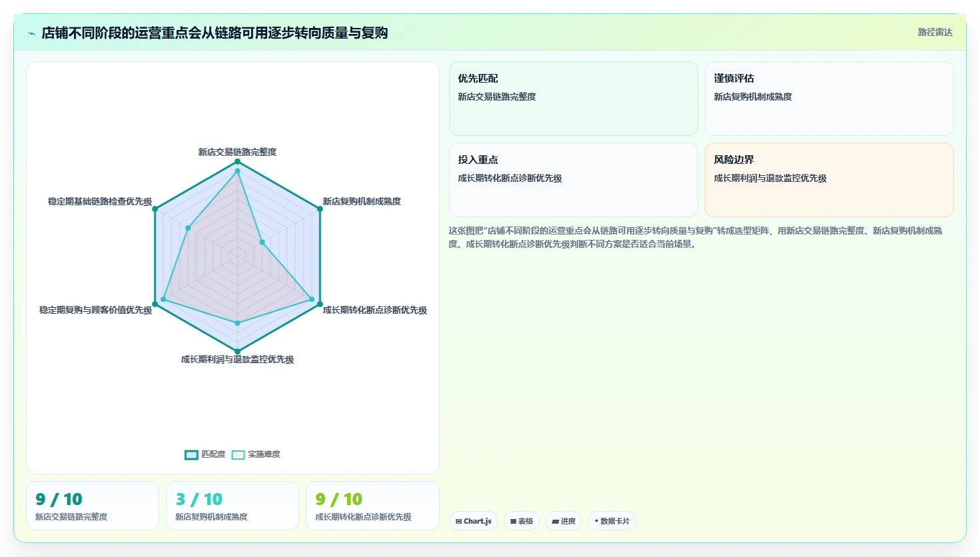Screen dimensions: 980x557
Task: Click the lightning icon beside the title
Action: point(31,33)
